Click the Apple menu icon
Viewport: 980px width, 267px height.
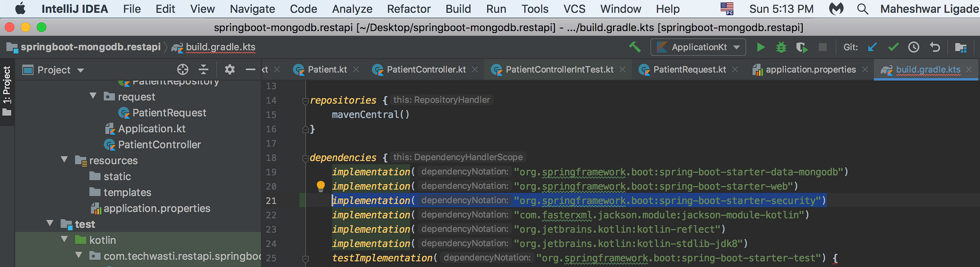click(x=20, y=9)
